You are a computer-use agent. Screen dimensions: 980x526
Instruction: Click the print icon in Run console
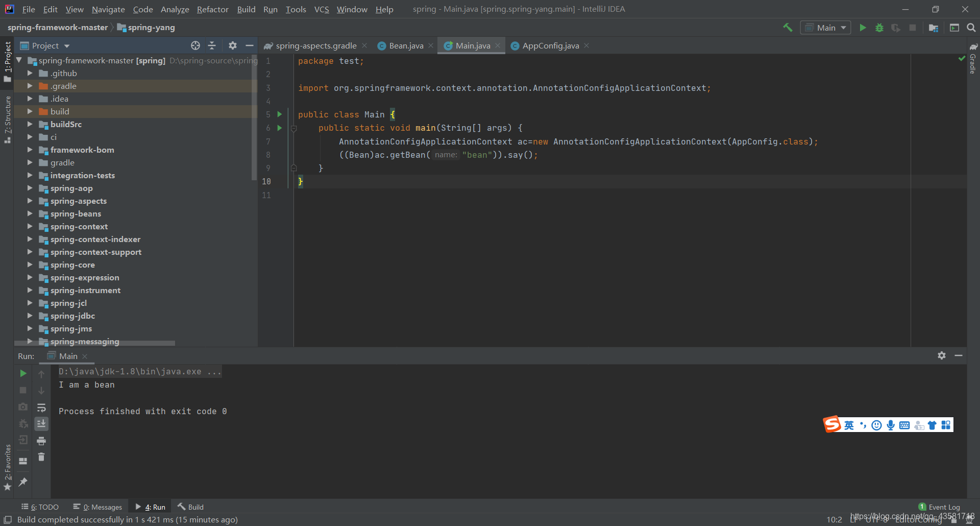tap(41, 441)
